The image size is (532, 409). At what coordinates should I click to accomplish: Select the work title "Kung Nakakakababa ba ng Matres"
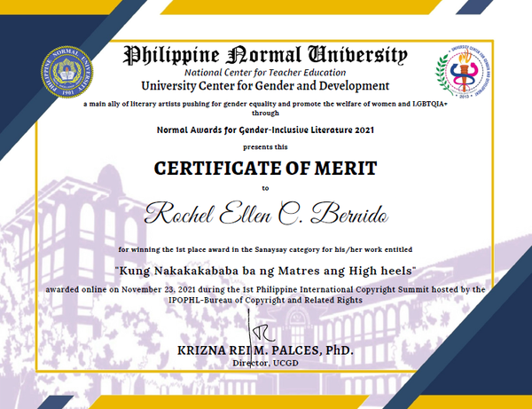point(265,269)
